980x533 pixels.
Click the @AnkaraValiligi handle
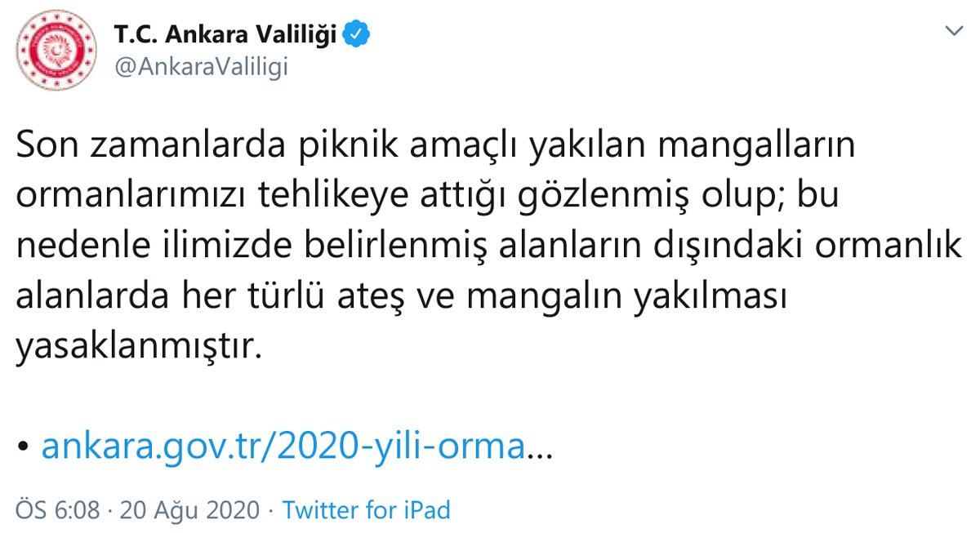click(x=201, y=68)
